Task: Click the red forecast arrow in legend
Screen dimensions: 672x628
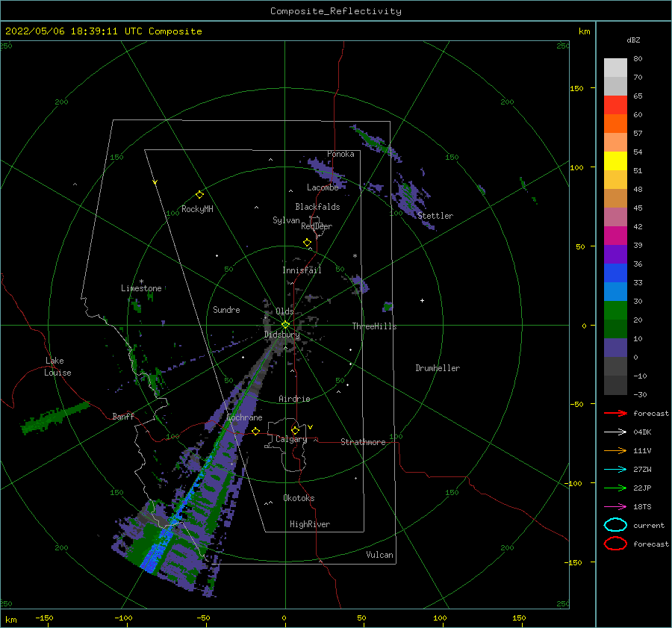Action: coord(615,413)
